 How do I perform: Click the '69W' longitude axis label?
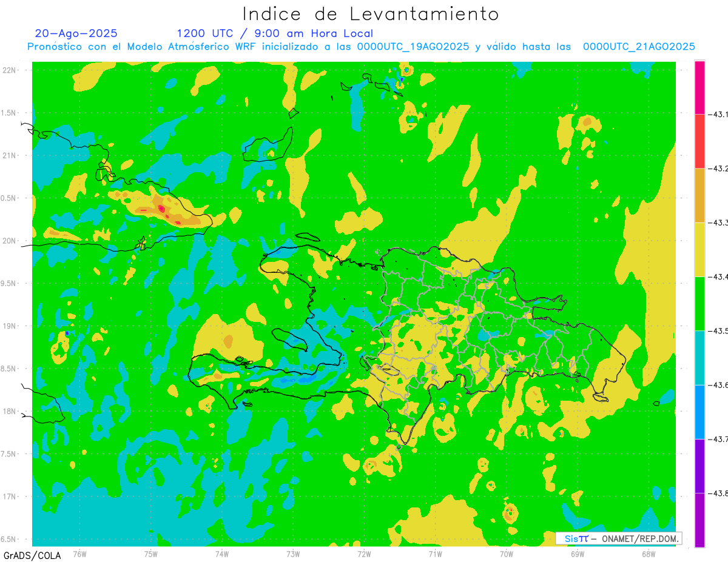pos(578,554)
